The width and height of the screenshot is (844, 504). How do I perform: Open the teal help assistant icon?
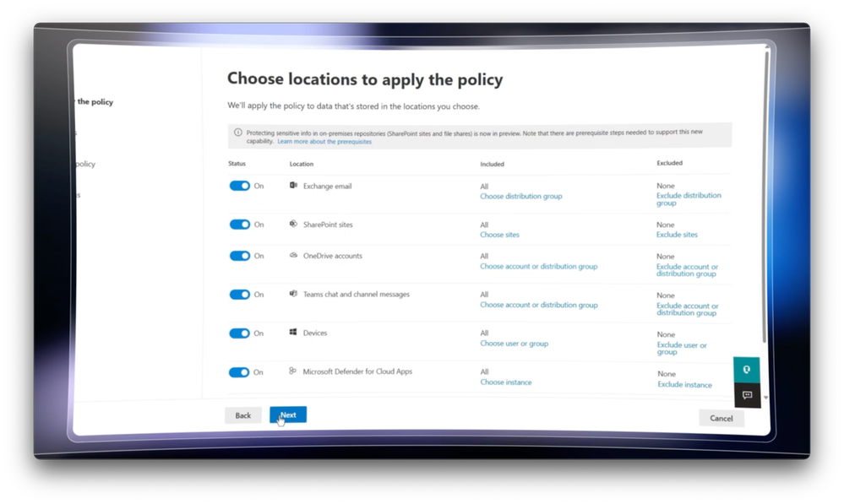pyautogui.click(x=747, y=370)
